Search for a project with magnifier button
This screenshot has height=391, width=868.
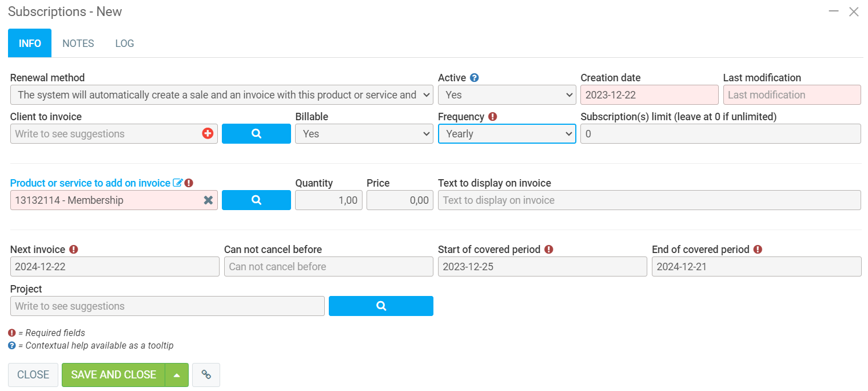click(381, 306)
